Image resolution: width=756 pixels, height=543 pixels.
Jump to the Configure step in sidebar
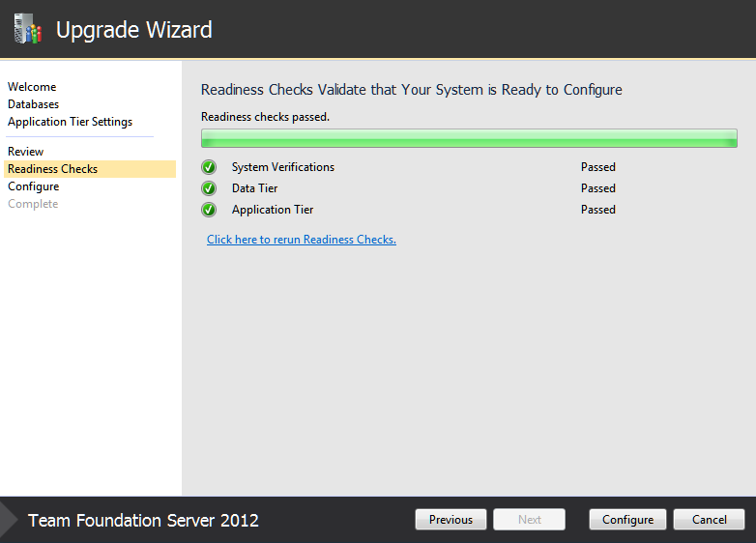click(x=33, y=186)
